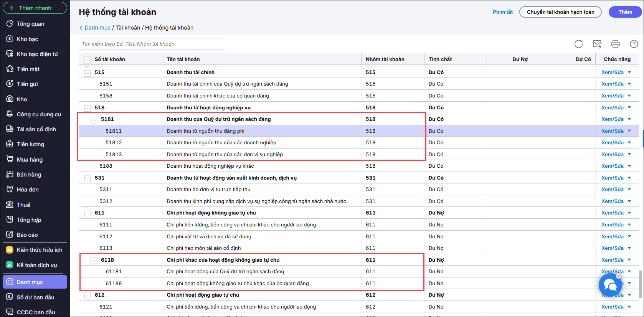Open the chat support bubble
The height and width of the screenshot is (317, 644).
click(x=610, y=285)
